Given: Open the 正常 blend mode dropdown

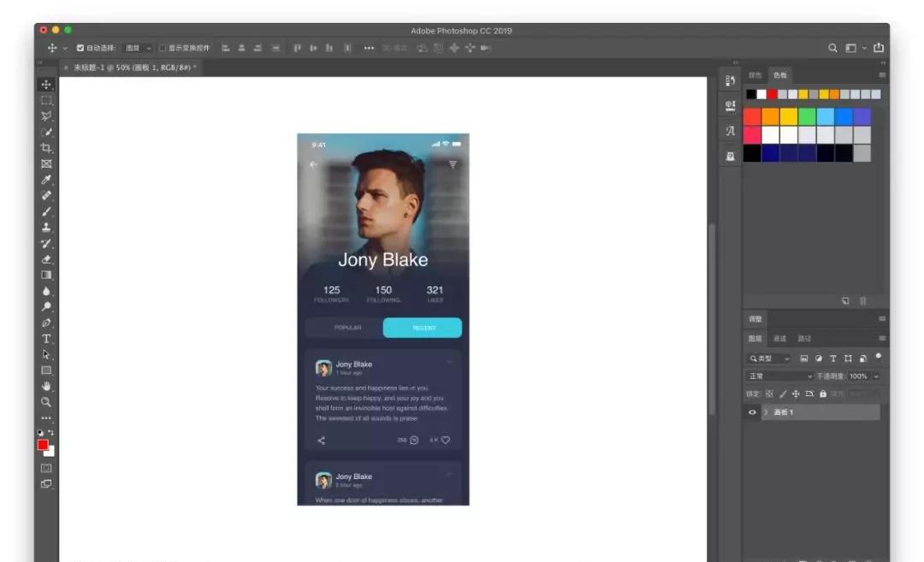Looking at the screenshot, I should click(x=779, y=376).
